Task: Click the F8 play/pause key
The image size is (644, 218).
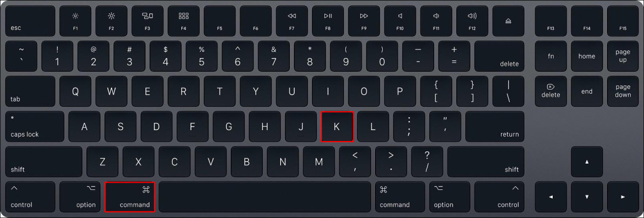Action: point(328,21)
